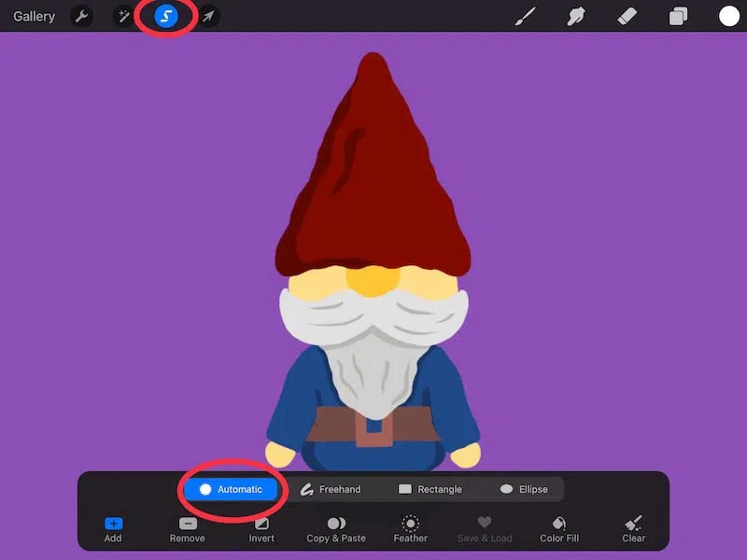This screenshot has width=747, height=560.
Task: Invert the current selection
Action: point(261,530)
